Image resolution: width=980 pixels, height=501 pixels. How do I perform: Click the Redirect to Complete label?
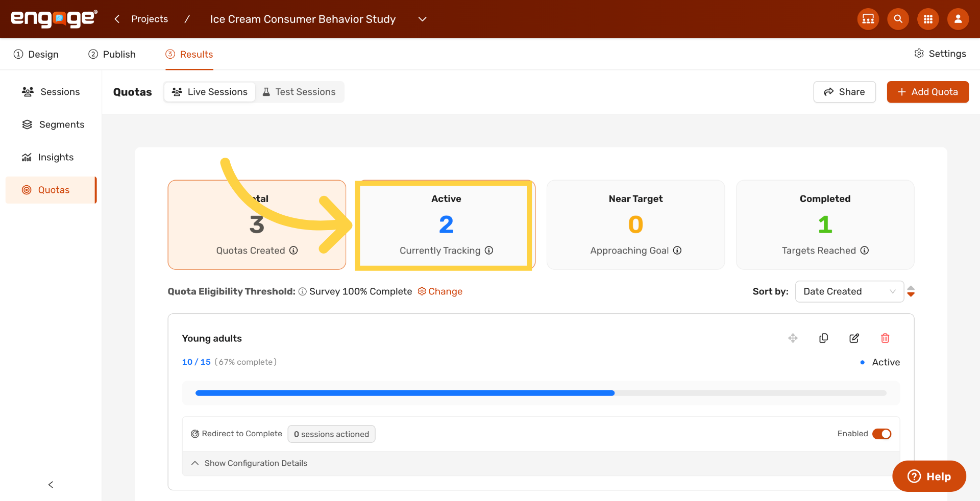coord(242,434)
